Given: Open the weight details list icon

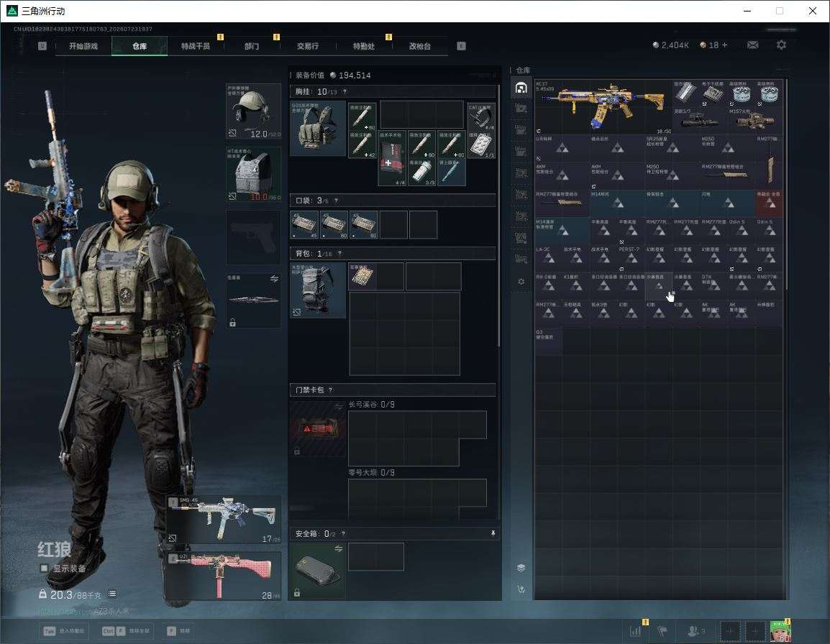Looking at the screenshot, I should 112,594.
